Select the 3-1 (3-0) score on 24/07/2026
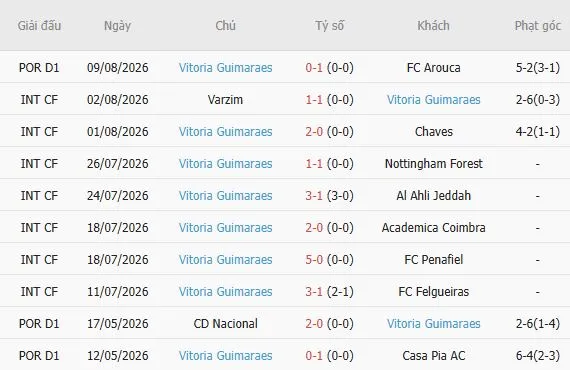This screenshot has width=570, height=370. pos(329,196)
